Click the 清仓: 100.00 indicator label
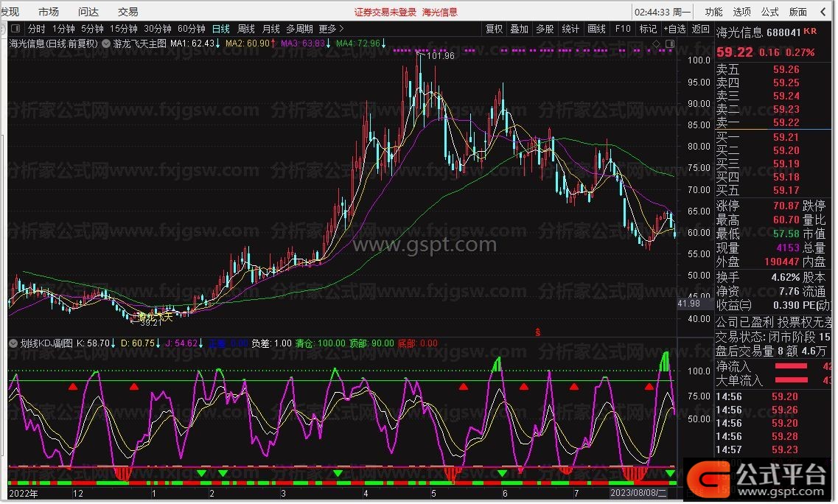Image resolution: width=838 pixels, height=504 pixels. coord(320,343)
